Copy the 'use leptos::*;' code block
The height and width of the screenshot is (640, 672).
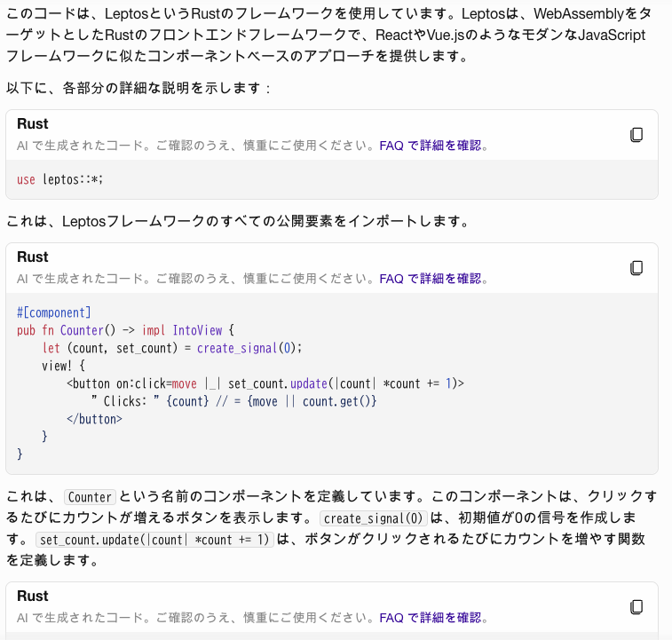point(636,135)
